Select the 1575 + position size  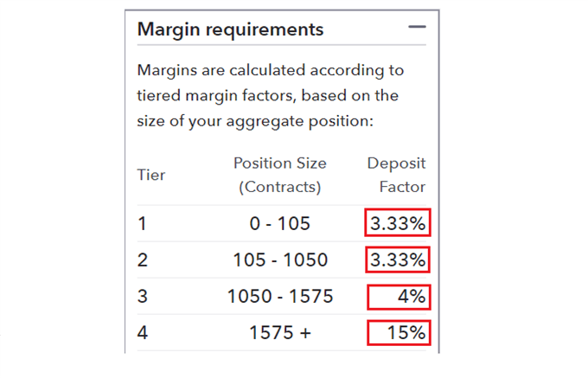[x=279, y=333]
